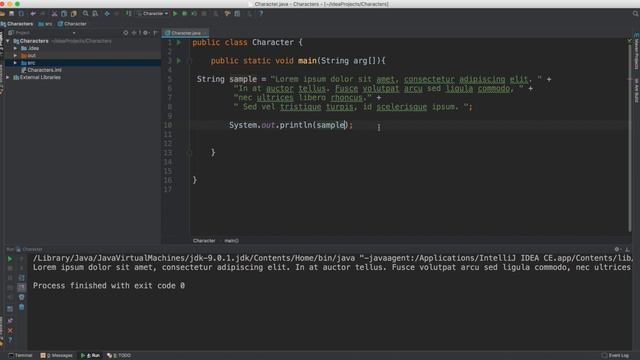640x360 pixels.
Task: Click the print icon in Run console
Action: click(x=21, y=297)
